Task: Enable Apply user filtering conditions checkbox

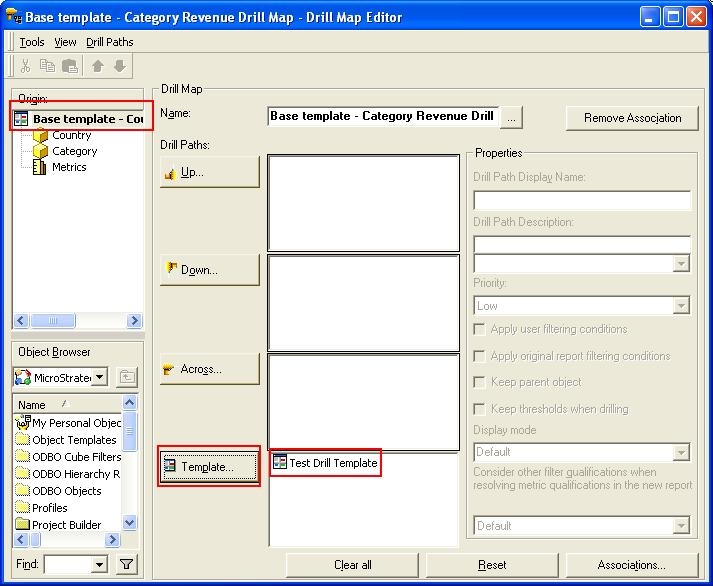Action: click(480, 329)
